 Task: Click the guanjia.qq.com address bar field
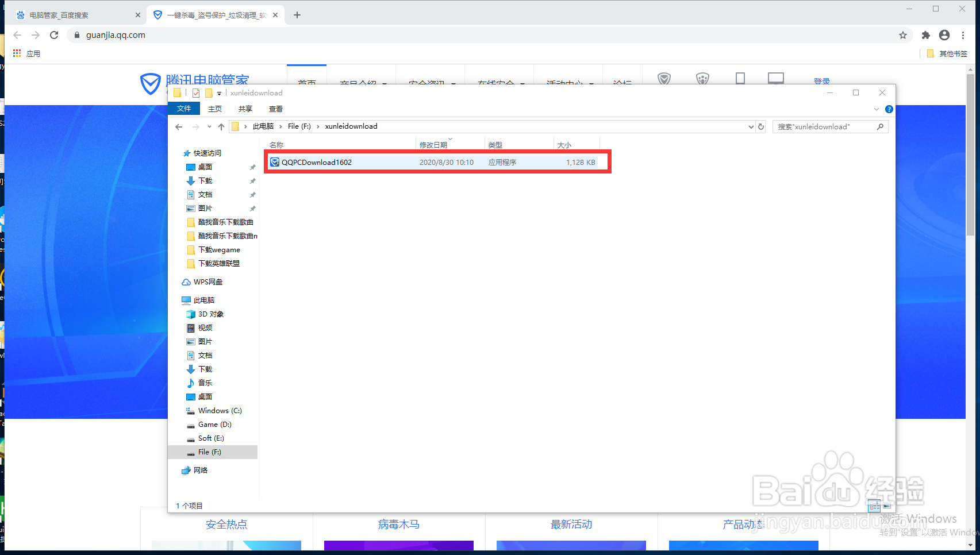(115, 35)
